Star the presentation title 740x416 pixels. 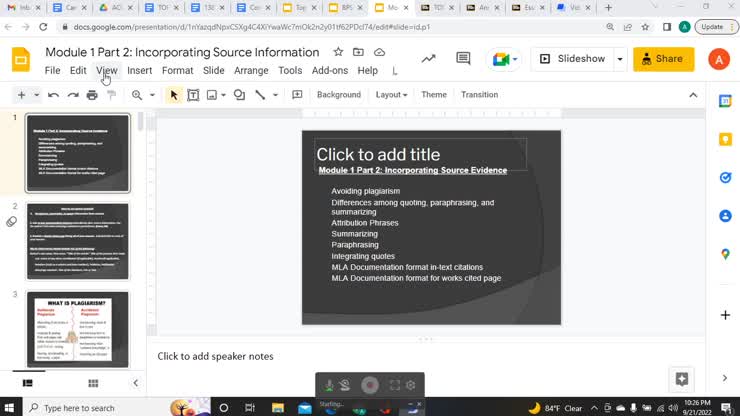coord(338,52)
